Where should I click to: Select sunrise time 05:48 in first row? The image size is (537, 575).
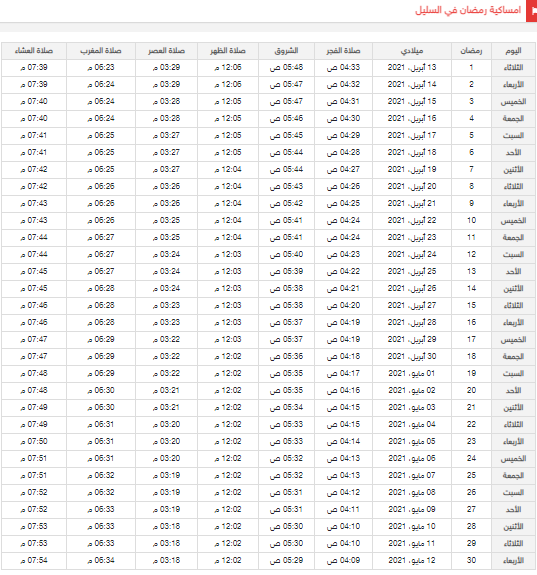[x=286, y=67]
